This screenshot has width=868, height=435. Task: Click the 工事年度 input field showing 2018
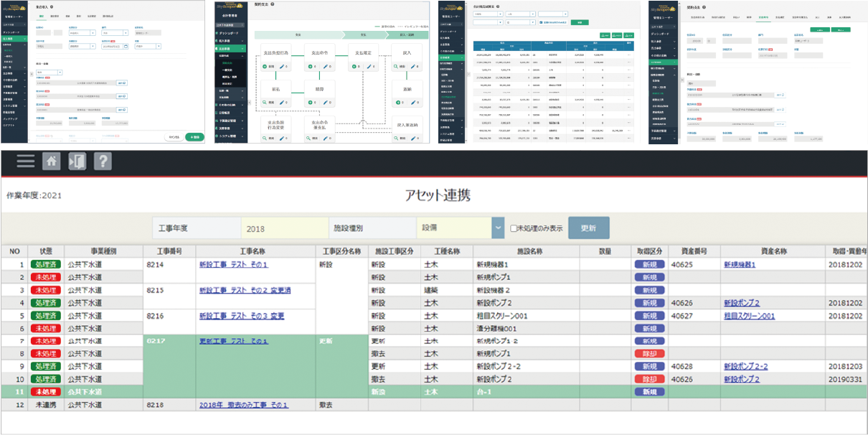click(284, 228)
